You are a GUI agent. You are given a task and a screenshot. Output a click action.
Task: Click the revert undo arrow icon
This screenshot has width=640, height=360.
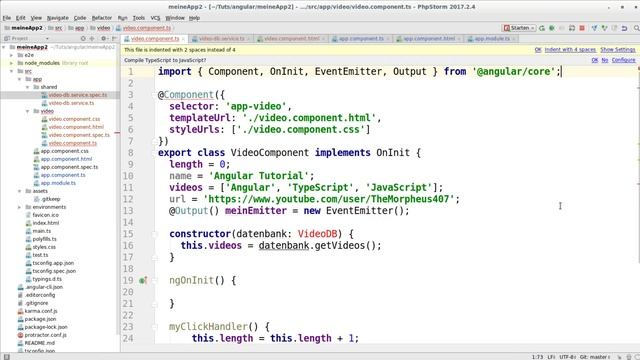point(624,28)
